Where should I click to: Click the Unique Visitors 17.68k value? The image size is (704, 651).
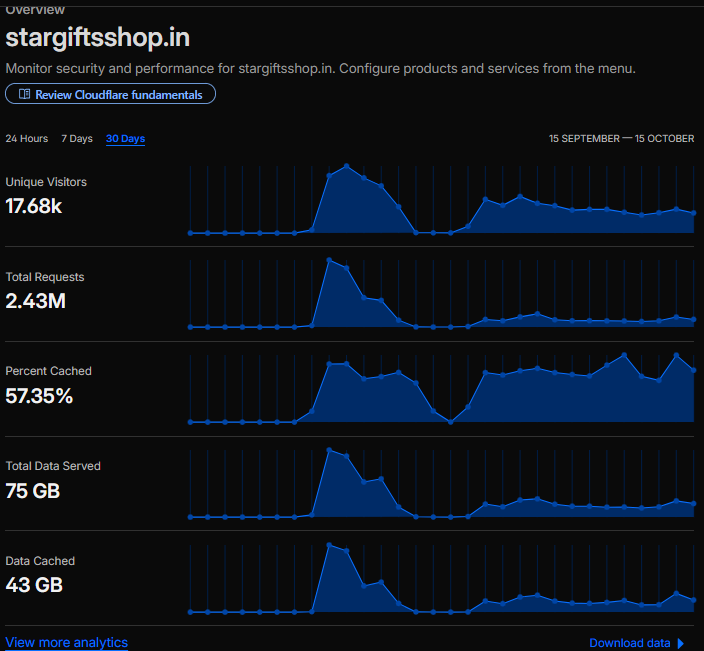point(34,206)
